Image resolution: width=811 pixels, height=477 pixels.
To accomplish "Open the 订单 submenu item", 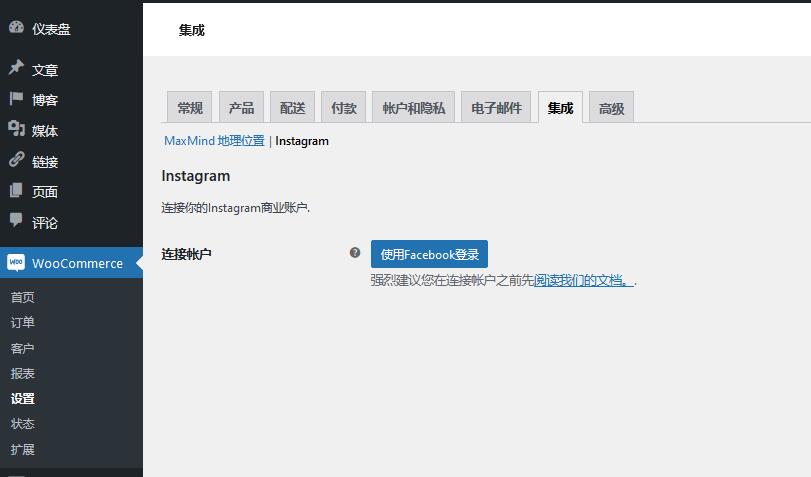I will coord(23,322).
